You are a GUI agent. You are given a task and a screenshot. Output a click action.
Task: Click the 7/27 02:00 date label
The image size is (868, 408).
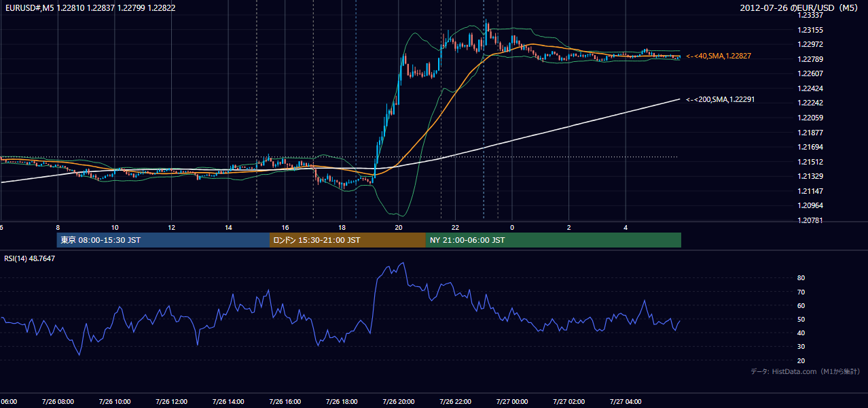[x=569, y=402]
